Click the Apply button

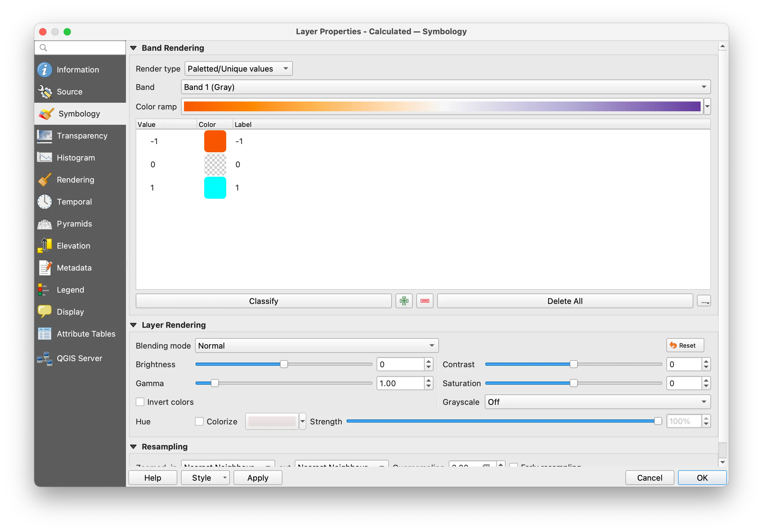tap(258, 478)
